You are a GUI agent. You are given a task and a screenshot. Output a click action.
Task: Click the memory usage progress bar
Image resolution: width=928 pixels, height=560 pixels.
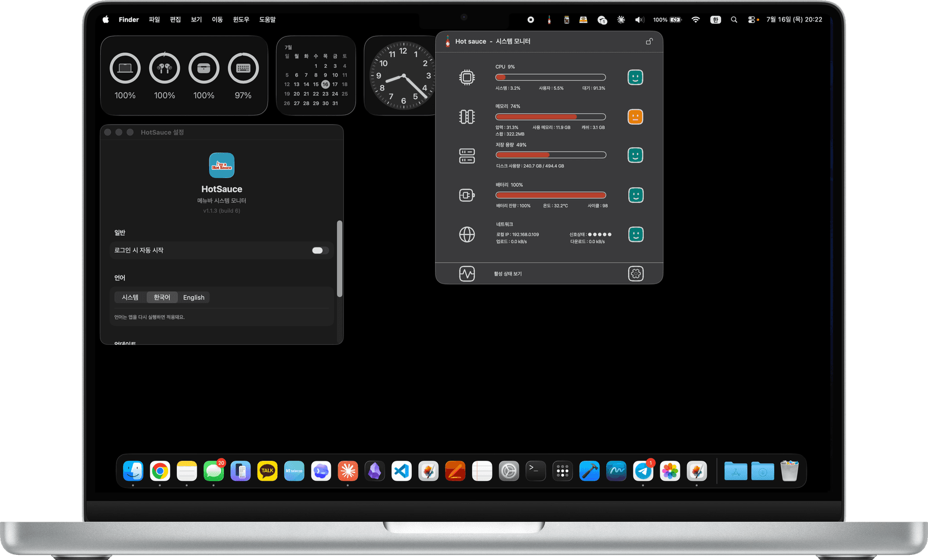click(x=550, y=117)
